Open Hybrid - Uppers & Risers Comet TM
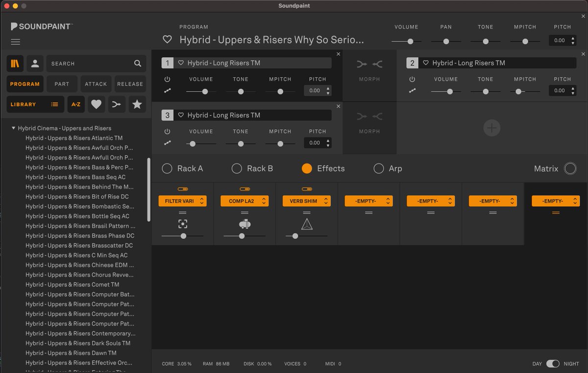The height and width of the screenshot is (373, 588). click(x=73, y=284)
